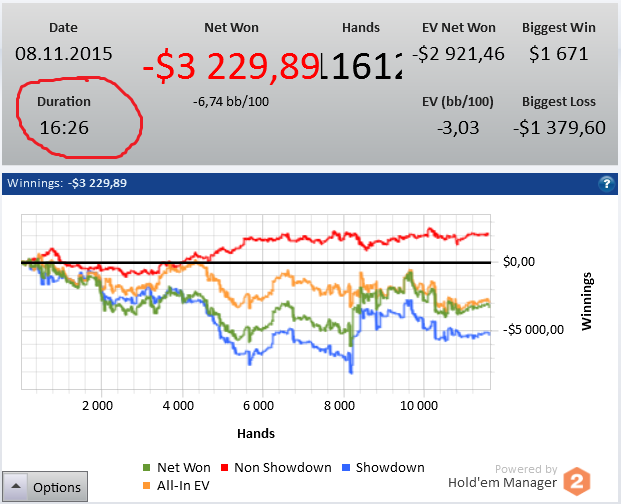Click the Biggest Win header label
Image resolution: width=621 pixels, height=504 pixels.
[x=558, y=28]
